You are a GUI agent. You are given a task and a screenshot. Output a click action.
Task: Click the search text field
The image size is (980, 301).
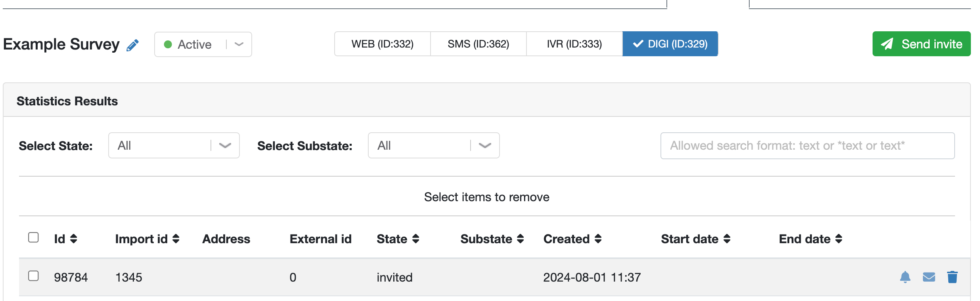tap(808, 146)
